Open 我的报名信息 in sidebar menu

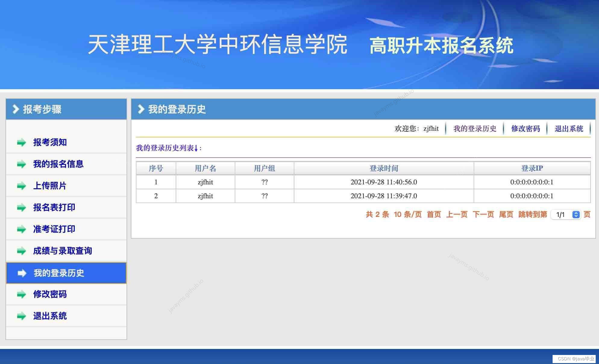[x=58, y=164]
